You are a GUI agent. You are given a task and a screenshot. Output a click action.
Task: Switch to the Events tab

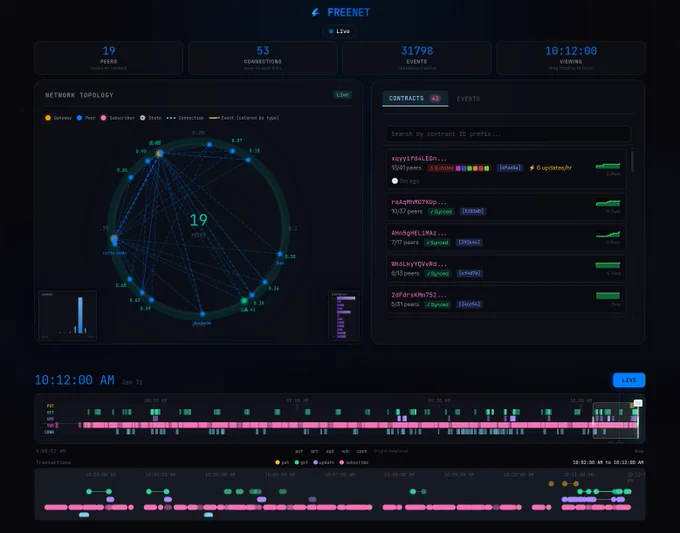pyautogui.click(x=468, y=98)
